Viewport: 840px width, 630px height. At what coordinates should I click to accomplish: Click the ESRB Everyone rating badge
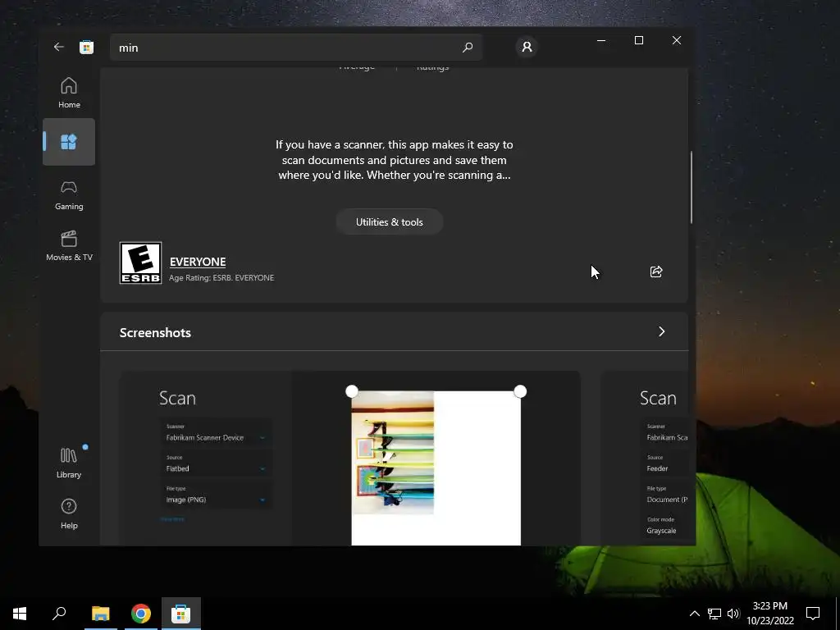point(140,262)
